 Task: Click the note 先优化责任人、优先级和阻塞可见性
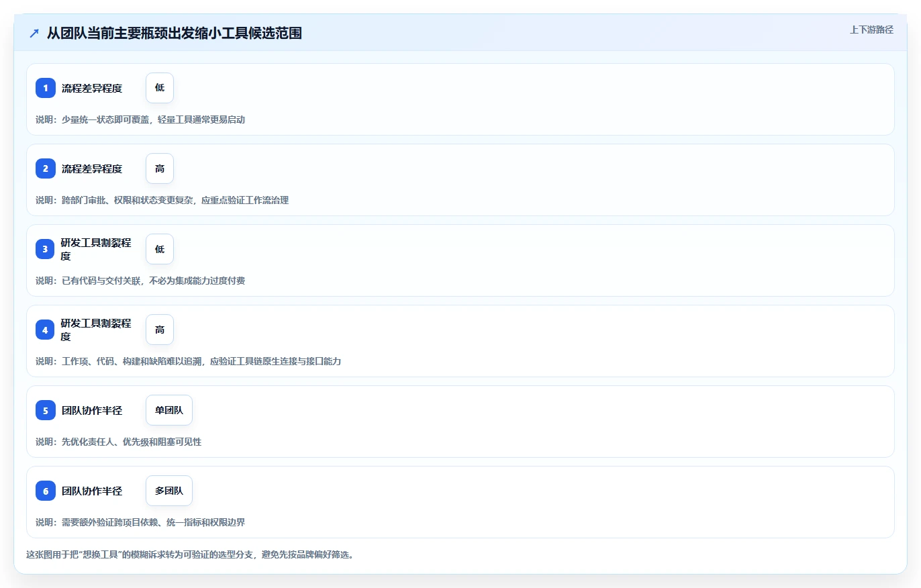tap(118, 442)
